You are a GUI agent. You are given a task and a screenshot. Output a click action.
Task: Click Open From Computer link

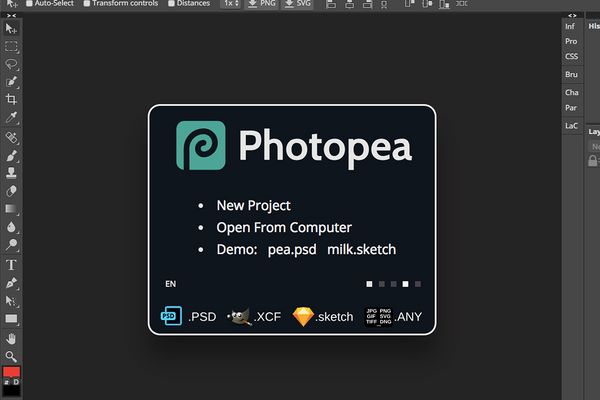coord(284,227)
